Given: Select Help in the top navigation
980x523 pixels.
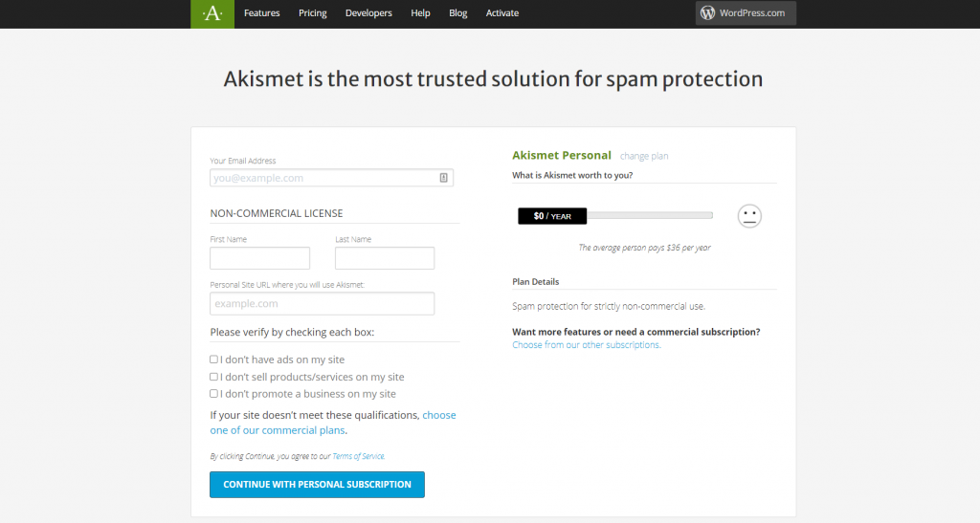Looking at the screenshot, I should pyautogui.click(x=420, y=13).
